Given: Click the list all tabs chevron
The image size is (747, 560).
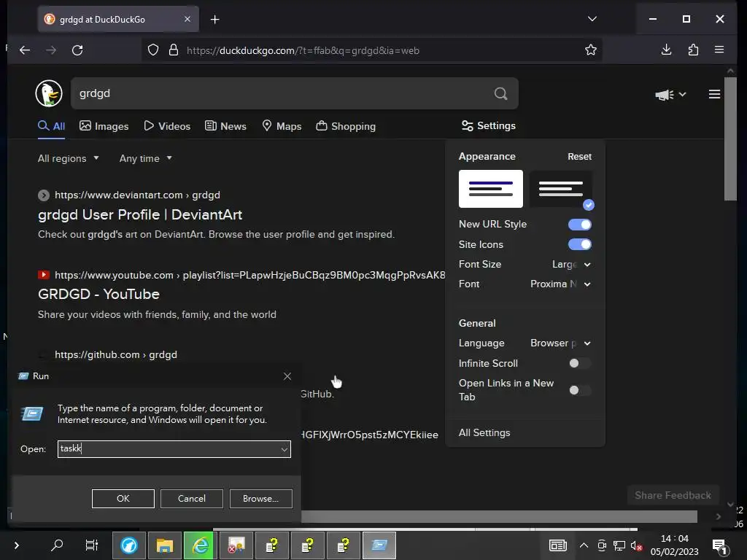Looking at the screenshot, I should (592, 19).
